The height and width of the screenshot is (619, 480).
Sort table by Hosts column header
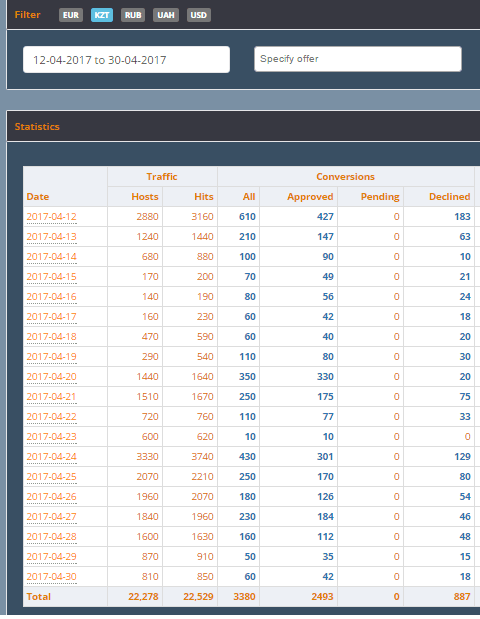[145, 197]
